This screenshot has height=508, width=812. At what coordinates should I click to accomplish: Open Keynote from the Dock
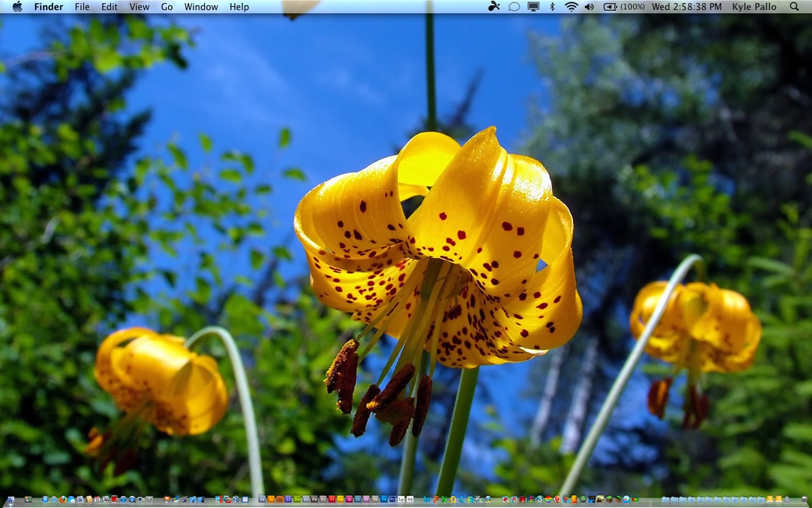pos(167,499)
